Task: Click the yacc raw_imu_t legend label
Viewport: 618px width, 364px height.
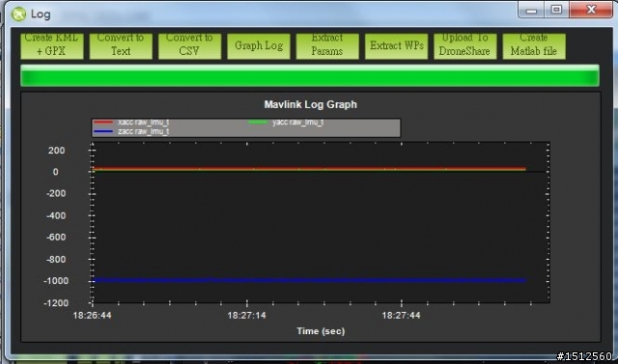Action: pos(298,122)
